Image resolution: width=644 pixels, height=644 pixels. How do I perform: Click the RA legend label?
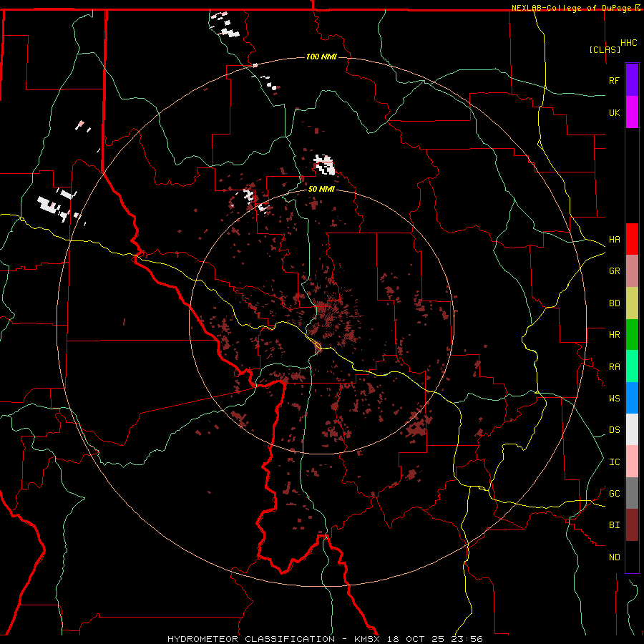click(614, 366)
